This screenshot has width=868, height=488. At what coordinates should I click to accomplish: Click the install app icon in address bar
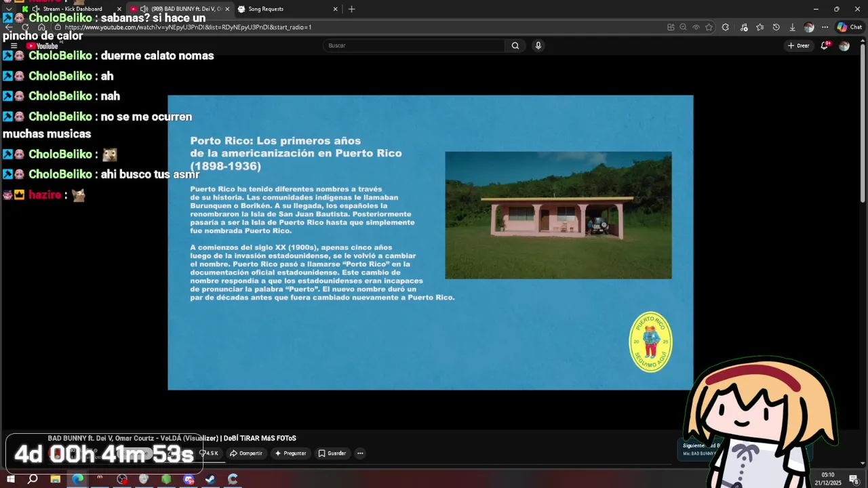point(671,27)
